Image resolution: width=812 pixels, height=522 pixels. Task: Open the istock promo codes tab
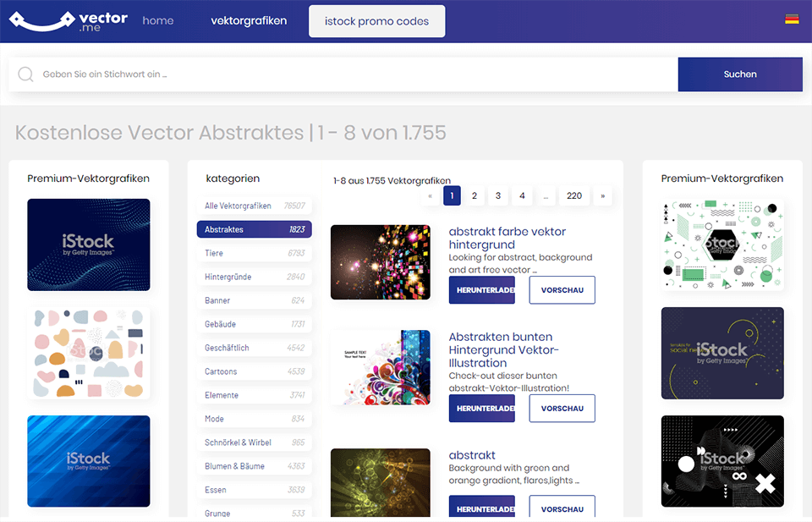(x=376, y=21)
